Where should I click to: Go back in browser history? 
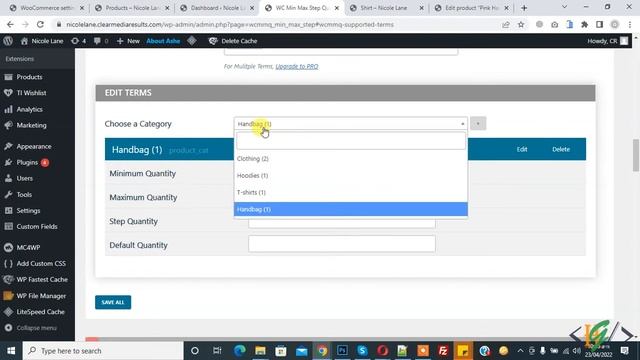point(10,24)
